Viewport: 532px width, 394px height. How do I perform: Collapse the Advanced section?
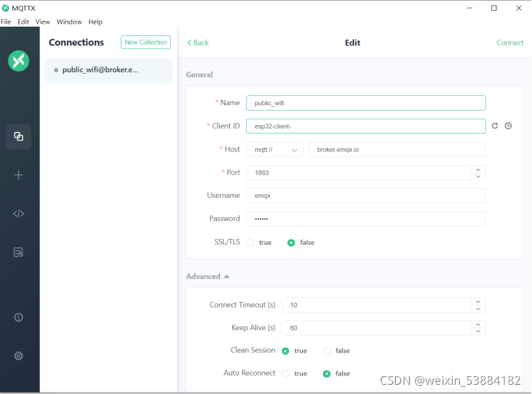208,276
